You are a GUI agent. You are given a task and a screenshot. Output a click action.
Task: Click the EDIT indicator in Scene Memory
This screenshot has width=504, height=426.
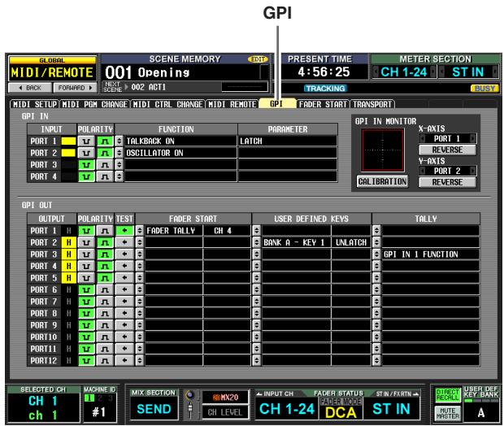point(258,59)
